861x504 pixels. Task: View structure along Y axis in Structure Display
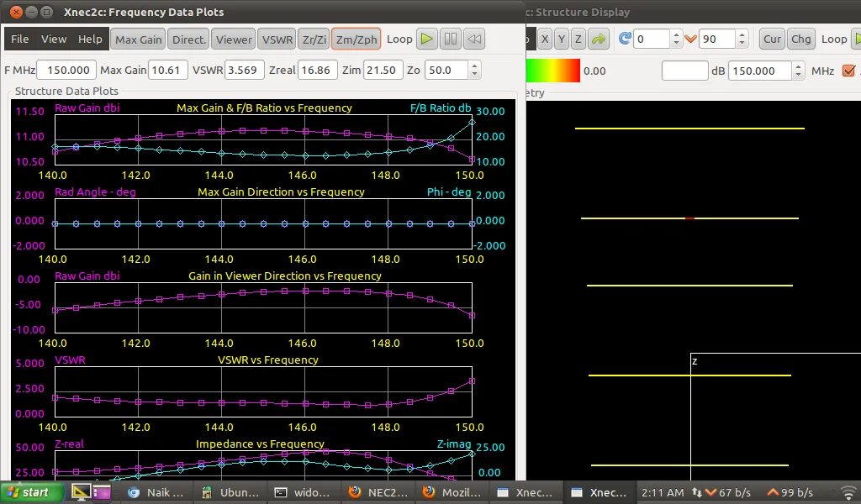point(561,39)
